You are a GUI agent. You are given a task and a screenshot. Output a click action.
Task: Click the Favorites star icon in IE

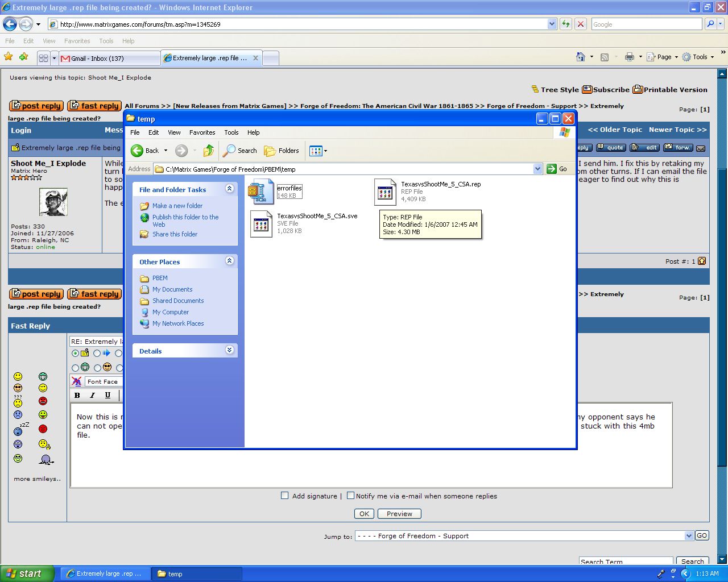click(9, 57)
